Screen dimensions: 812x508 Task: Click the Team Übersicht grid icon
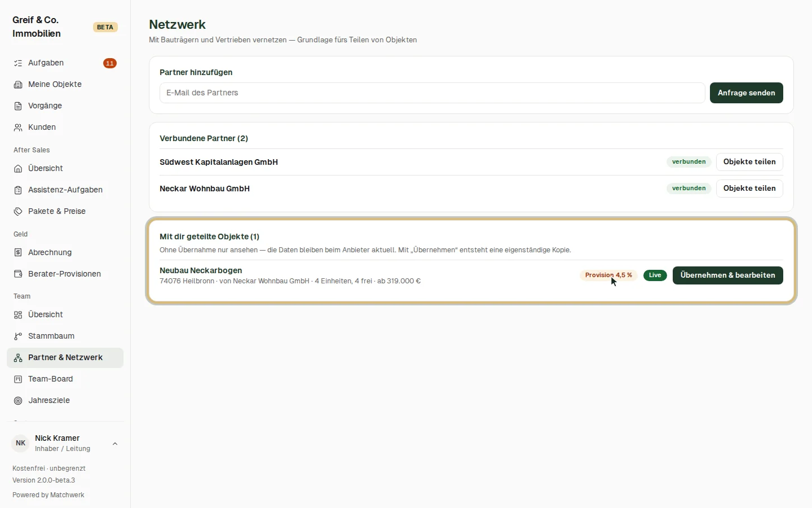18,315
